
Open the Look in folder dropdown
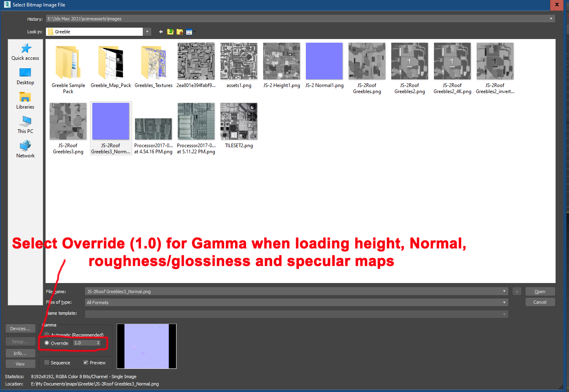point(147,31)
